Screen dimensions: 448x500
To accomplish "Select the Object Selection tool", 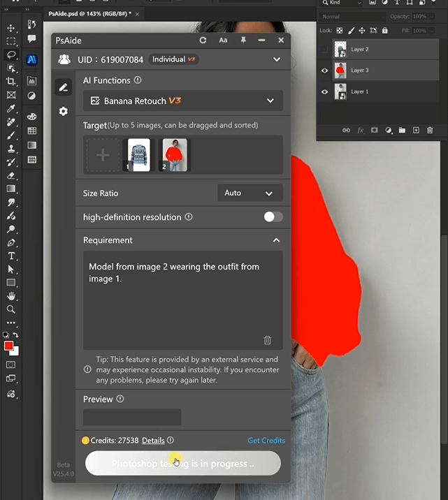I will click(x=11, y=68).
